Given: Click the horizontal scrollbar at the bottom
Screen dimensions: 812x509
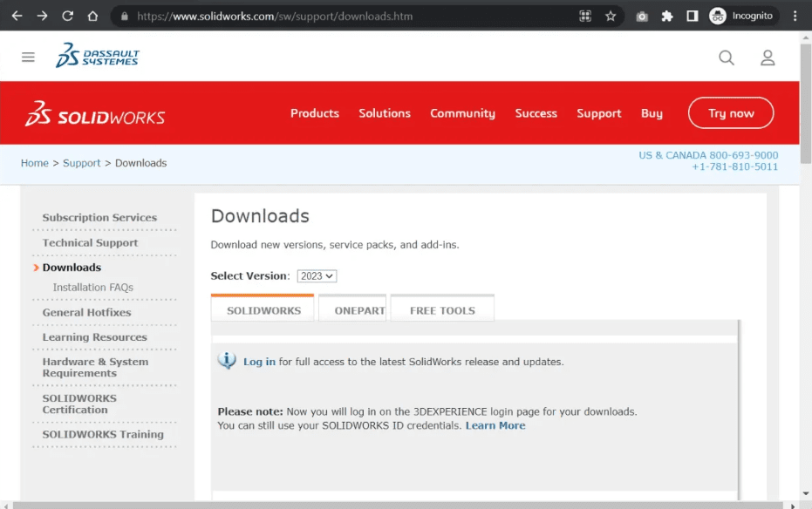Looking at the screenshot, I should 398,506.
